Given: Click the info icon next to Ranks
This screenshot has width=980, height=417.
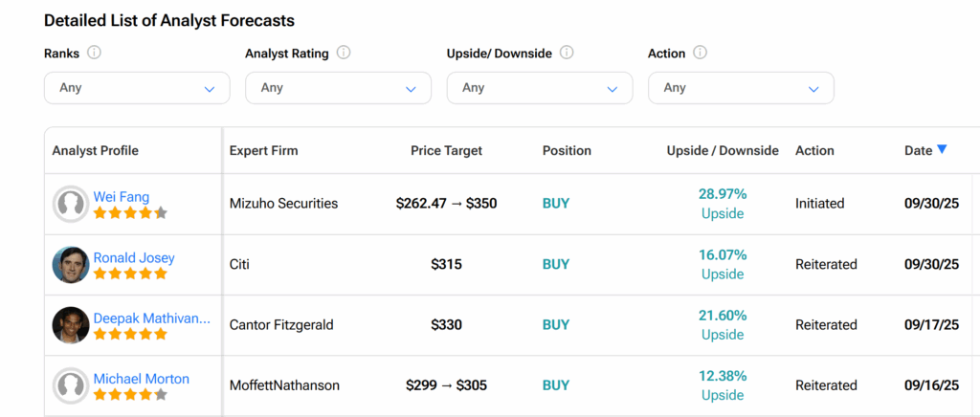Looking at the screenshot, I should click(95, 53).
